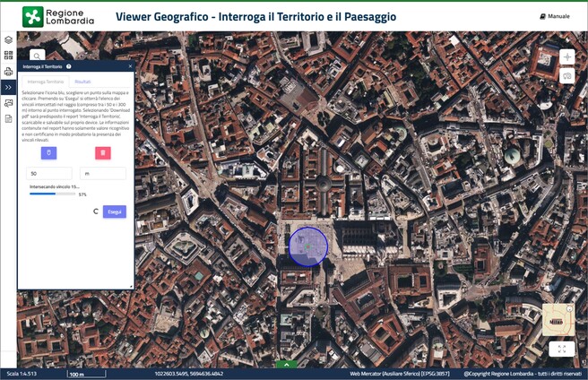Switch to Interroga Territorio tab
The image size is (588, 380).
point(46,82)
